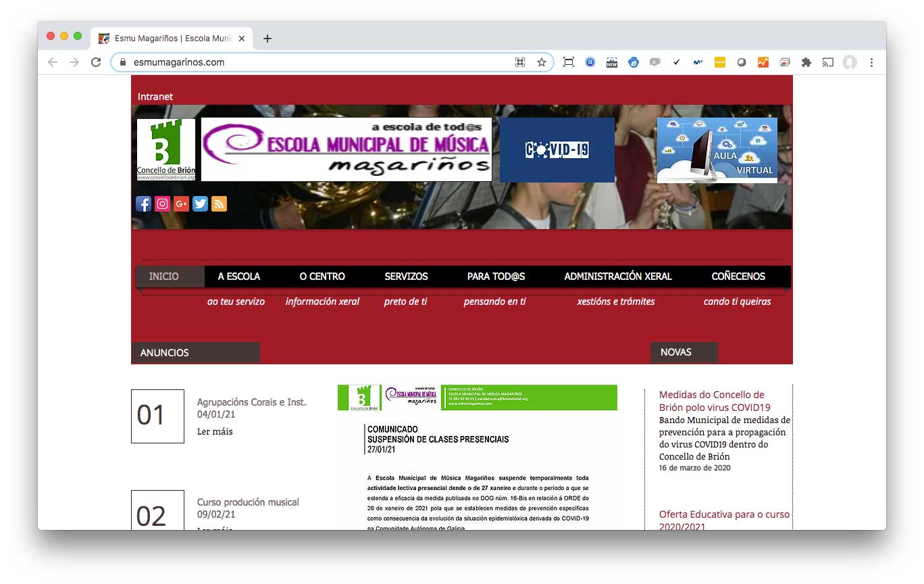The width and height of the screenshot is (924, 584).
Task: Open Medidas do Concello de Brión news
Action: click(x=715, y=401)
